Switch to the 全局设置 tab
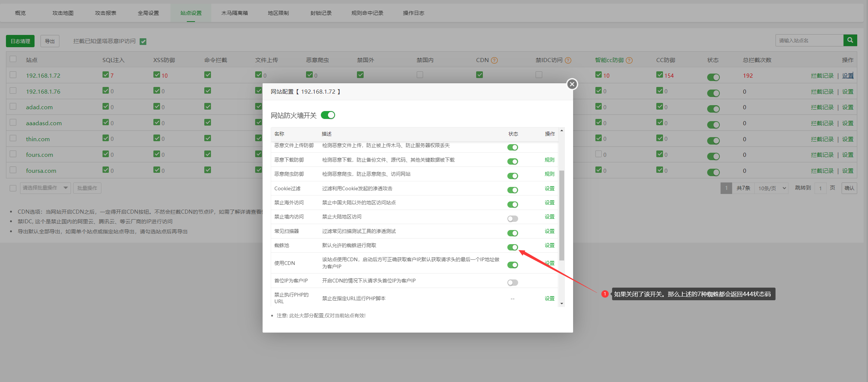Image resolution: width=868 pixels, height=382 pixels. (x=149, y=13)
